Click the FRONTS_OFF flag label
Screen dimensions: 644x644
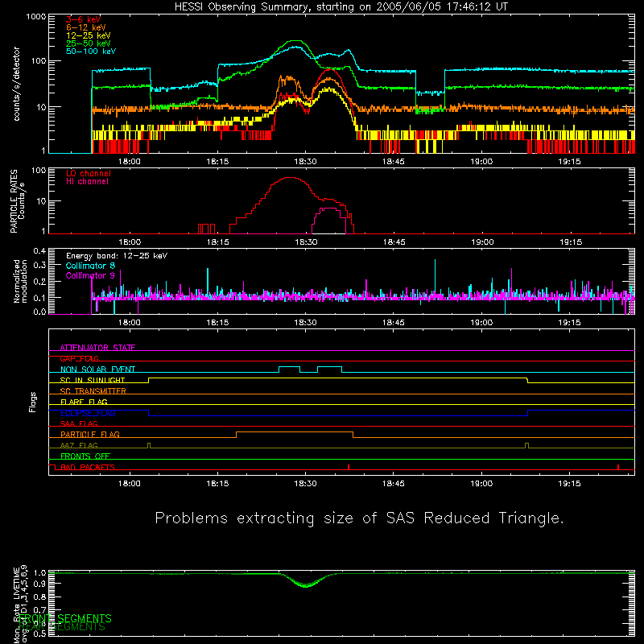[x=85, y=456]
